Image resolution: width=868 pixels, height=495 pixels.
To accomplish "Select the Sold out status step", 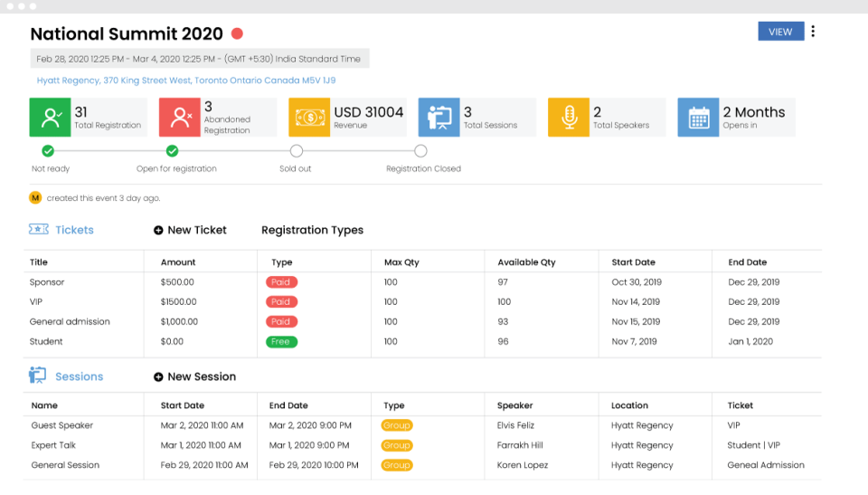I will [x=297, y=151].
